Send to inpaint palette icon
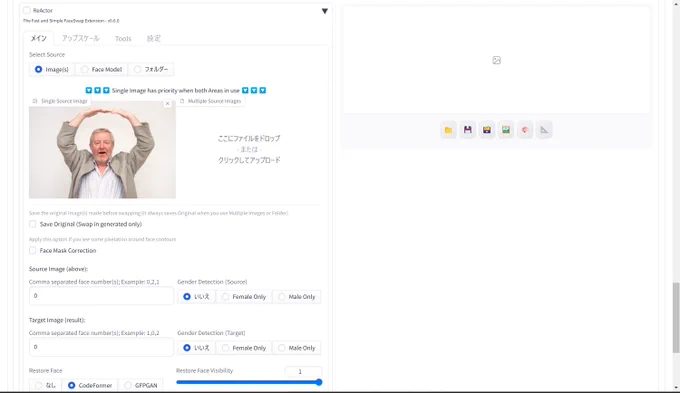The height and width of the screenshot is (393, 680). pos(525,130)
